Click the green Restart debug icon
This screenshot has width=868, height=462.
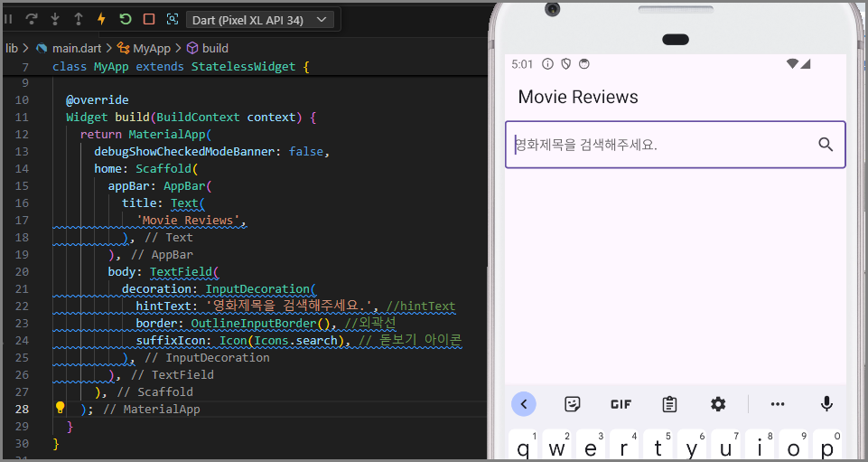click(126, 19)
